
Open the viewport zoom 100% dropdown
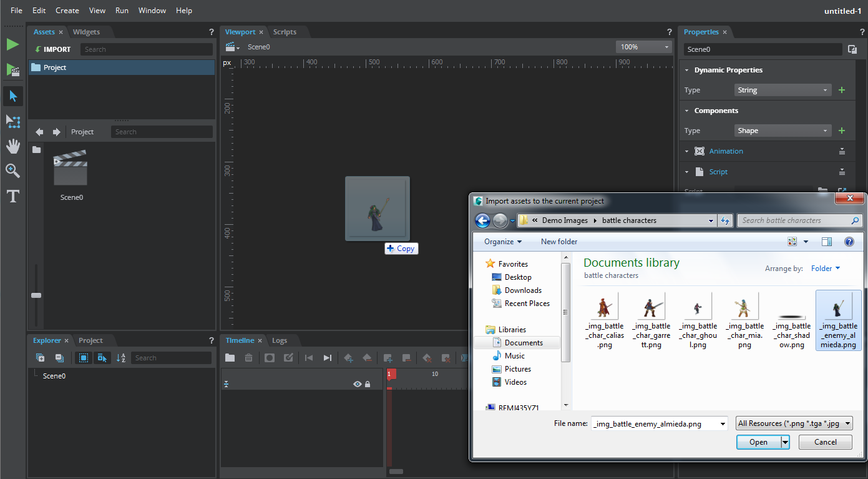point(643,47)
